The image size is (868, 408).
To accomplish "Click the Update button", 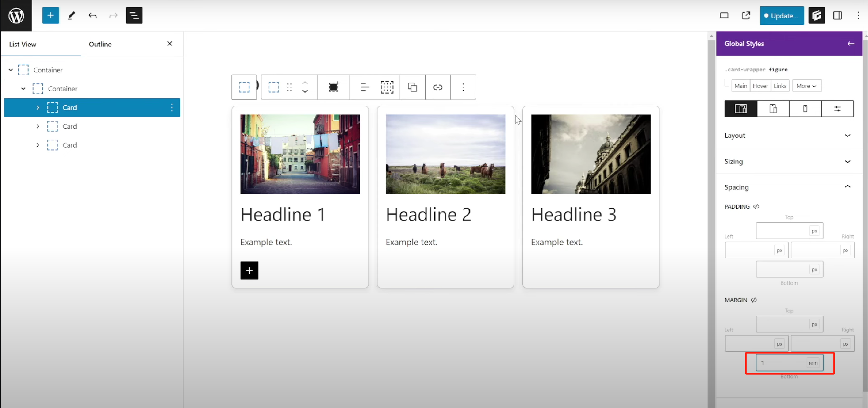I will (x=781, y=16).
